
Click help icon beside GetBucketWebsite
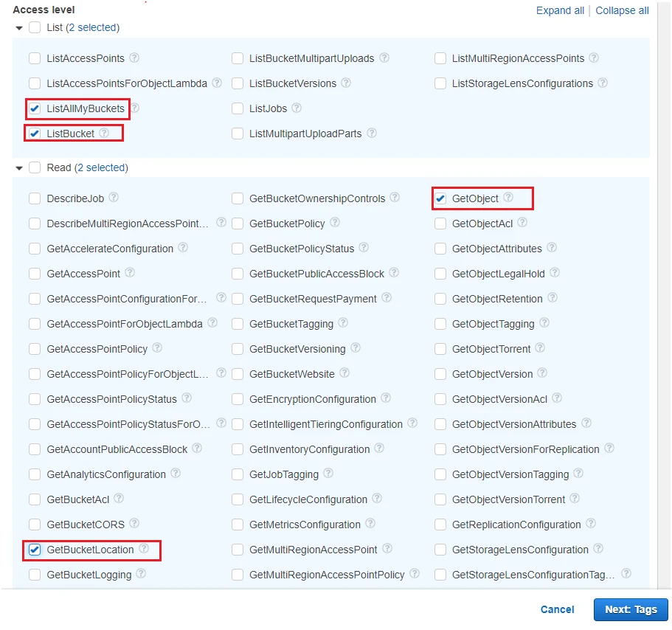[344, 373]
